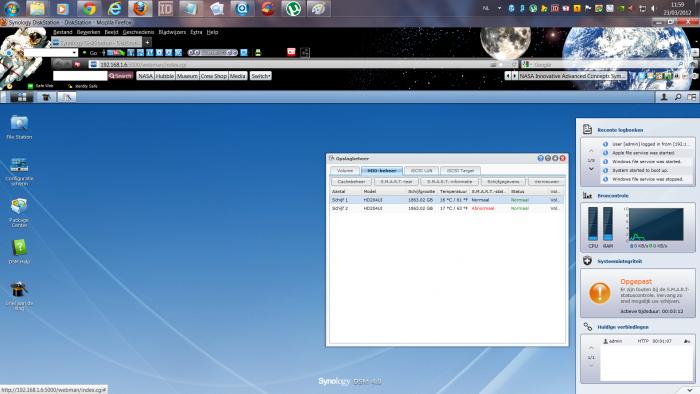Click the Broncontrole widget icon
Screen dimensions: 700x394
587,195
